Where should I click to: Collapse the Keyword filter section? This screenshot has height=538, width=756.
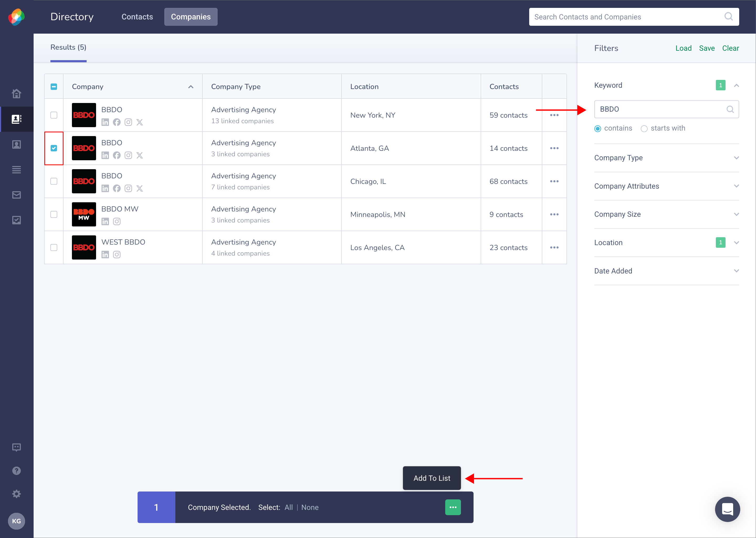click(736, 85)
